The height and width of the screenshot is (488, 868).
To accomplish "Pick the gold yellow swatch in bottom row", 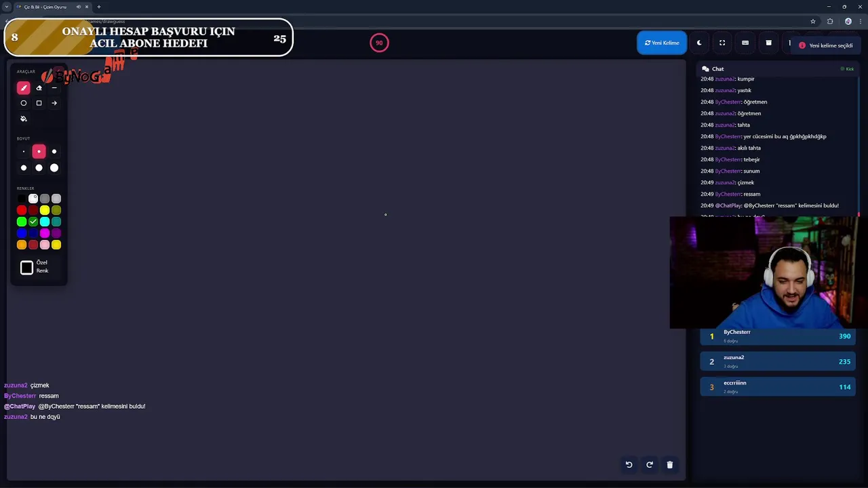I will (56, 245).
